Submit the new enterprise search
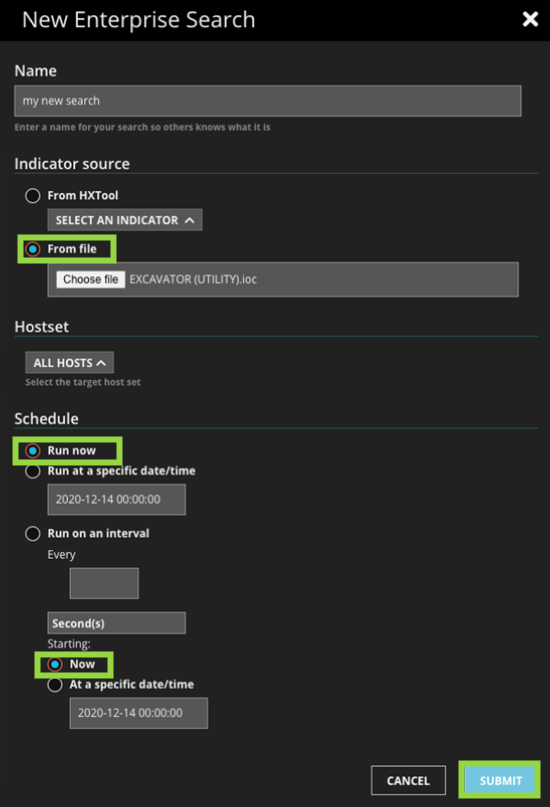The width and height of the screenshot is (550, 807). (x=500, y=781)
